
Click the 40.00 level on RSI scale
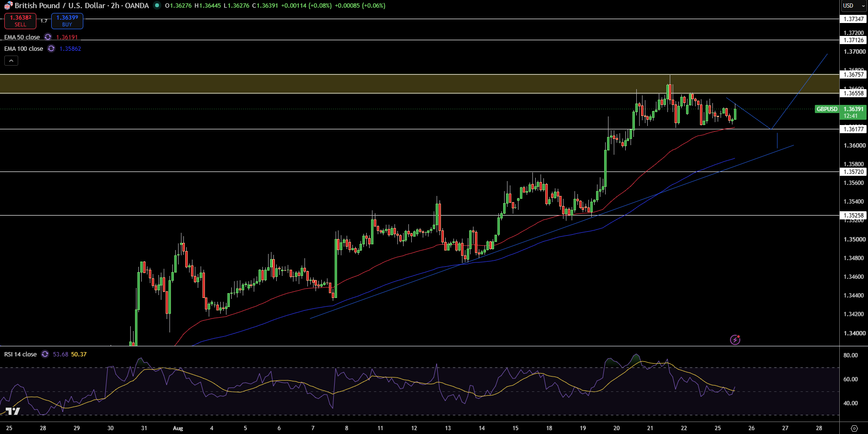851,403
